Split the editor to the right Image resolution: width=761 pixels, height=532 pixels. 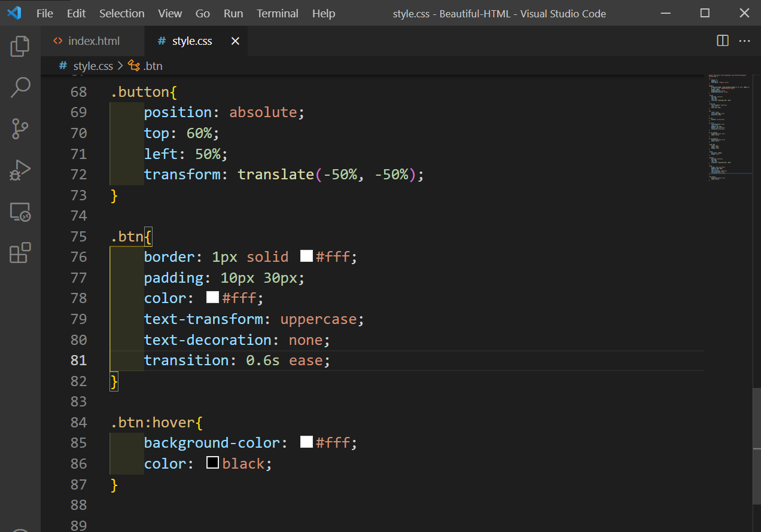pyautogui.click(x=723, y=41)
